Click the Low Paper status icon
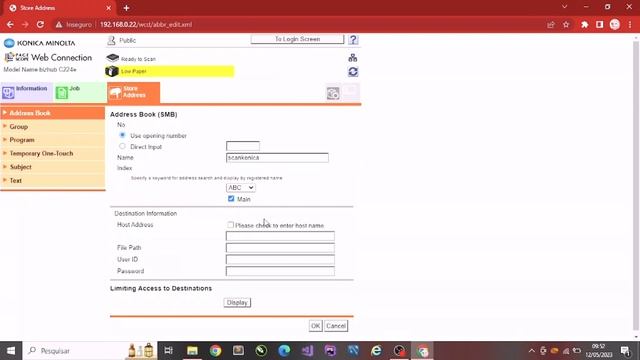The width and height of the screenshot is (640, 360). tap(112, 71)
